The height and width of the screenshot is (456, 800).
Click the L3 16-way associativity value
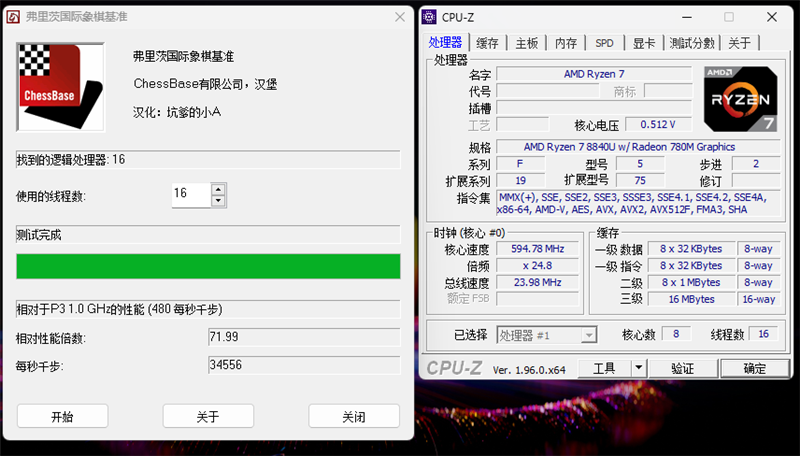[758, 299]
